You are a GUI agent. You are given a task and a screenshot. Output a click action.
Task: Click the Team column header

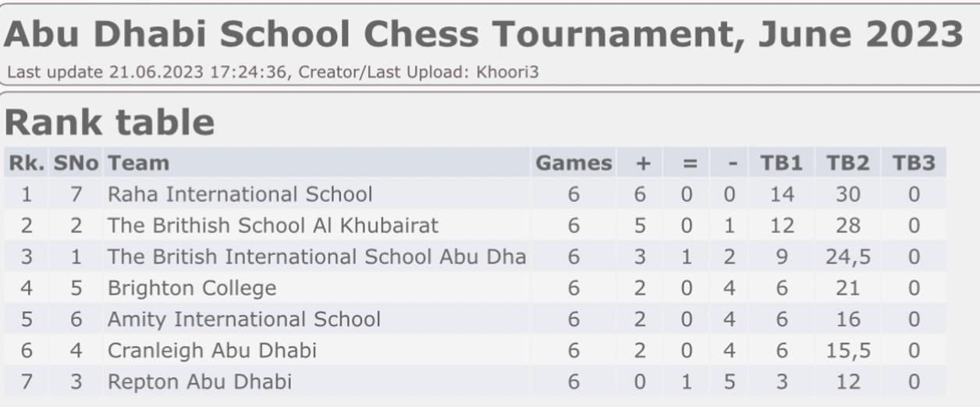pos(138,163)
